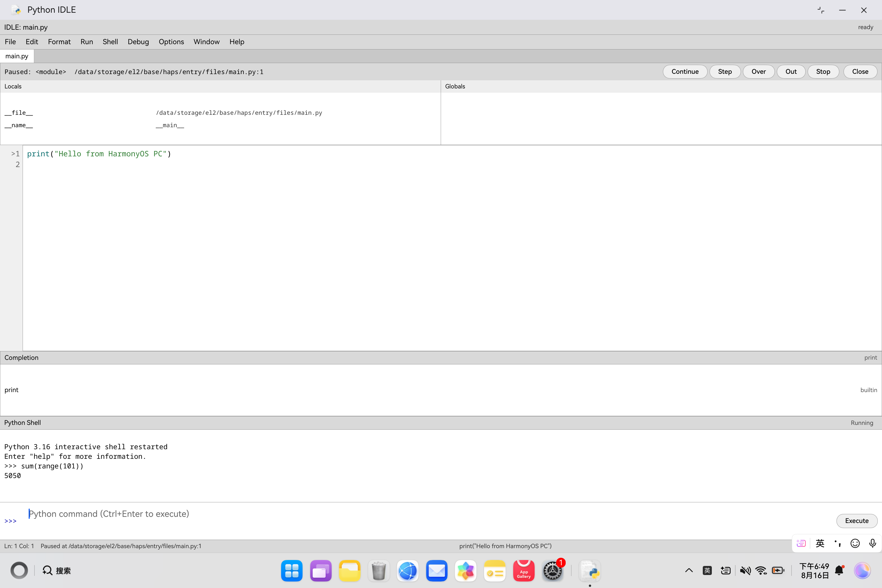This screenshot has width=882, height=588.
Task: Click the Step debugger button
Action: coord(725,72)
